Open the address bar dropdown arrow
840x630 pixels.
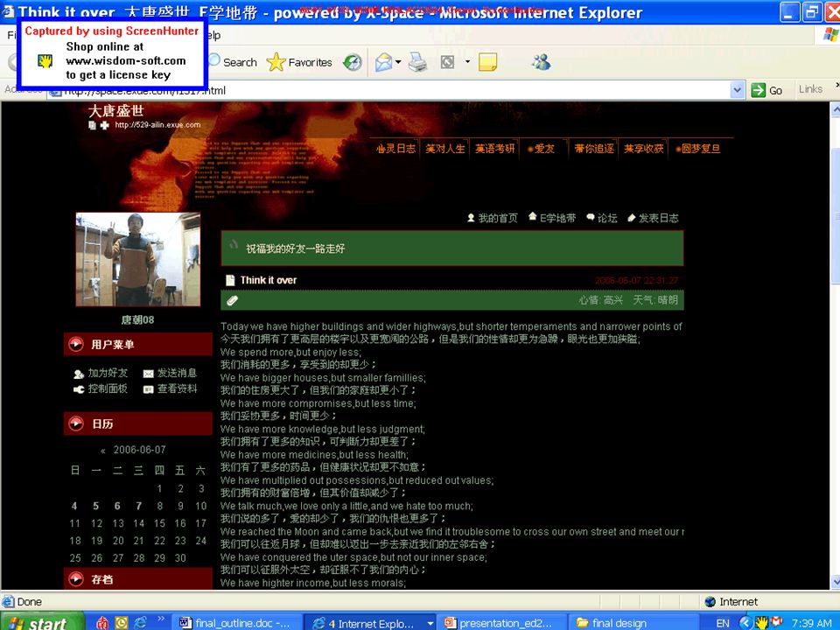737,90
